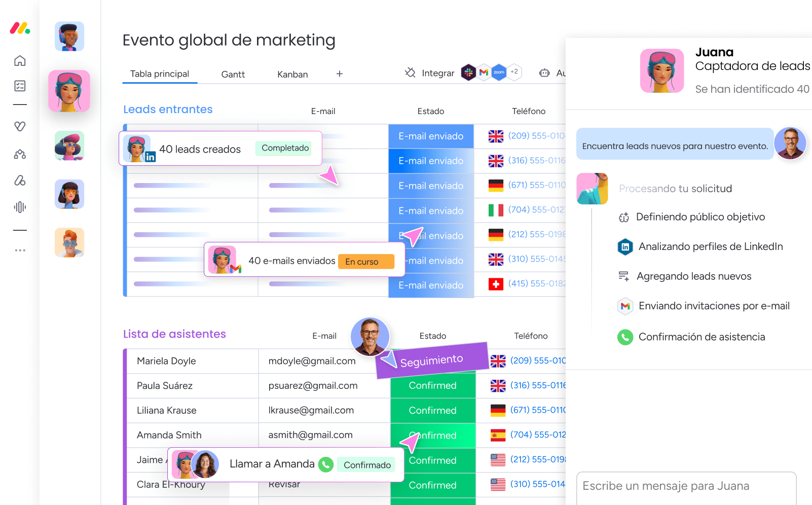Click mdoyle@gmail.com email cell
The width and height of the screenshot is (812, 505).
point(312,361)
